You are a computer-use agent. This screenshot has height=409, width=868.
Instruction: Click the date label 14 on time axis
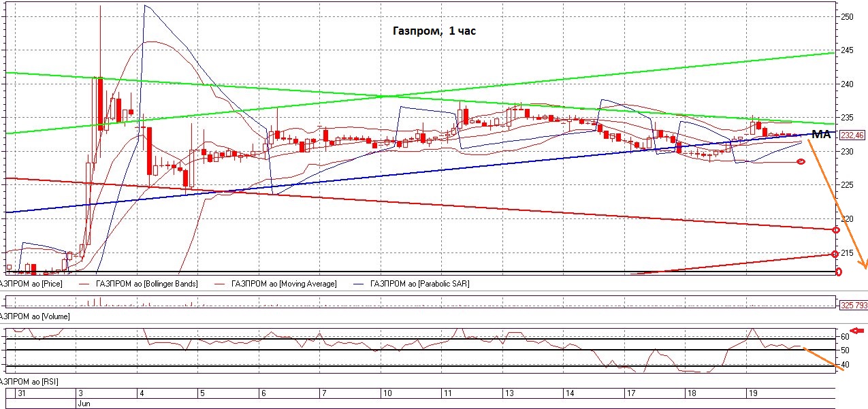point(570,393)
